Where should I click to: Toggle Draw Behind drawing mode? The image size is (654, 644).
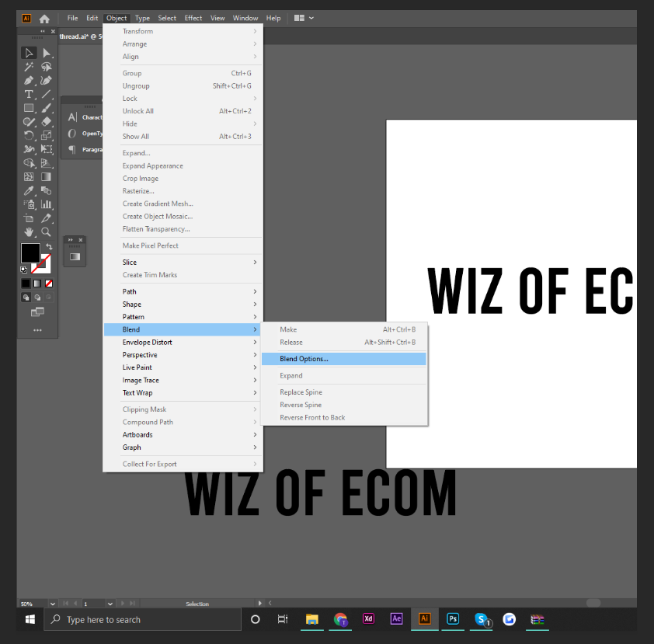click(x=37, y=298)
